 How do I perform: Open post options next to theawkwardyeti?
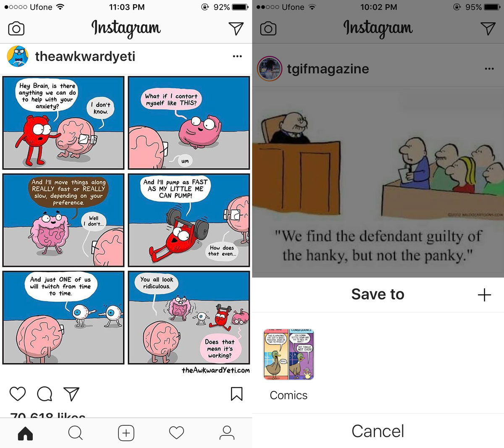[x=237, y=56]
